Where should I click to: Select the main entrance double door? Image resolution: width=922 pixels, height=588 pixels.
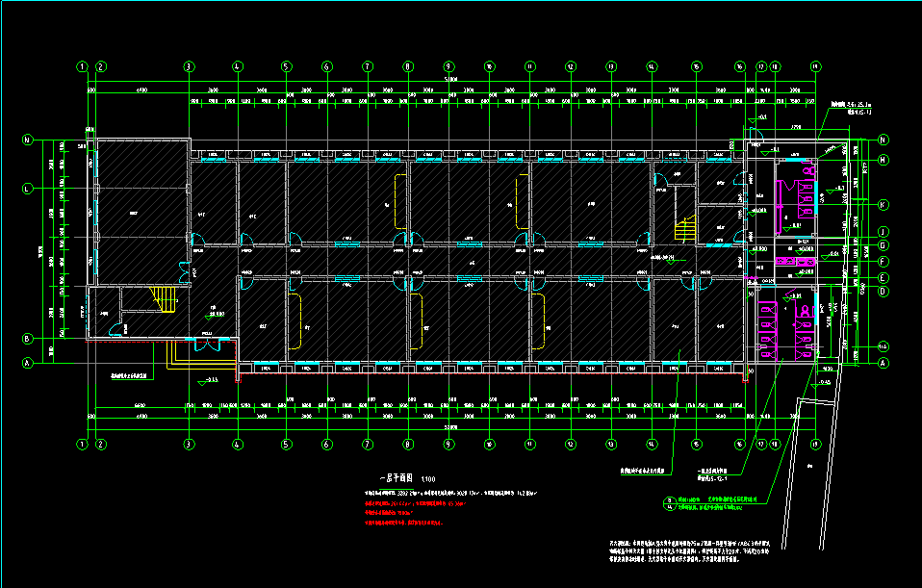pyautogui.click(x=207, y=345)
